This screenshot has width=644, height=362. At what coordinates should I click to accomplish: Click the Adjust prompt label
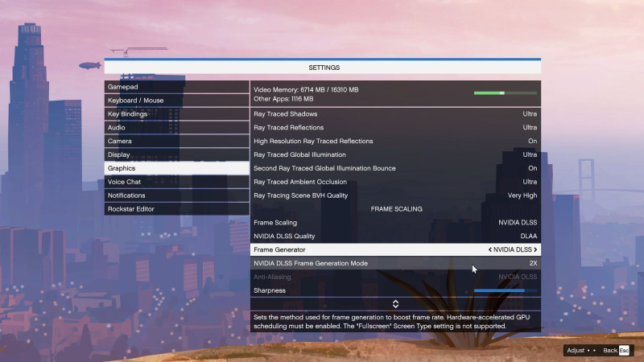click(x=576, y=350)
